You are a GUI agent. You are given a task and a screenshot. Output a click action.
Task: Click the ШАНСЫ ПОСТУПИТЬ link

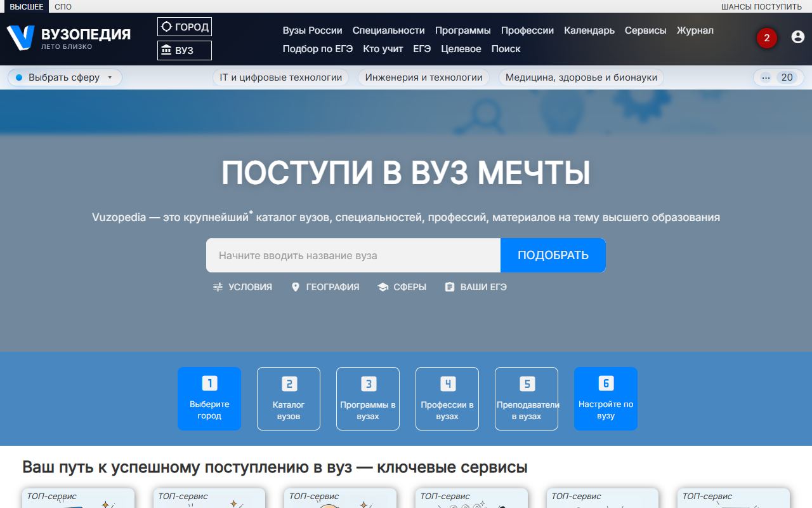click(x=761, y=6)
